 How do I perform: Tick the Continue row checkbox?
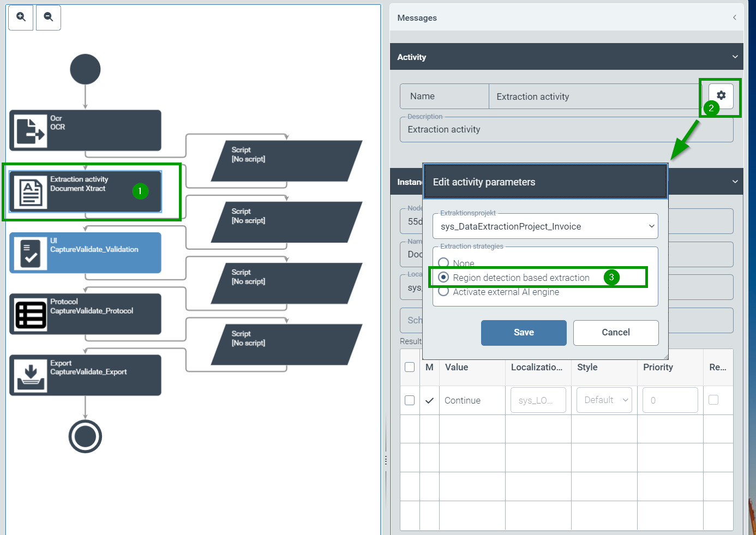coord(410,400)
